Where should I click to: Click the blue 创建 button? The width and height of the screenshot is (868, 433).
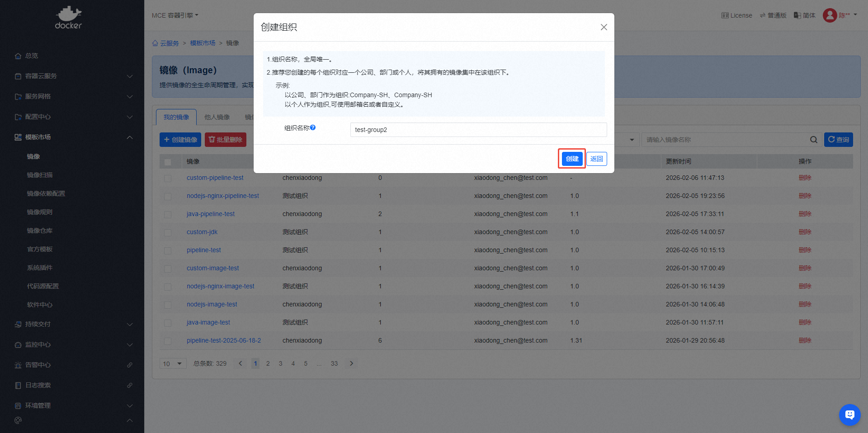click(572, 159)
